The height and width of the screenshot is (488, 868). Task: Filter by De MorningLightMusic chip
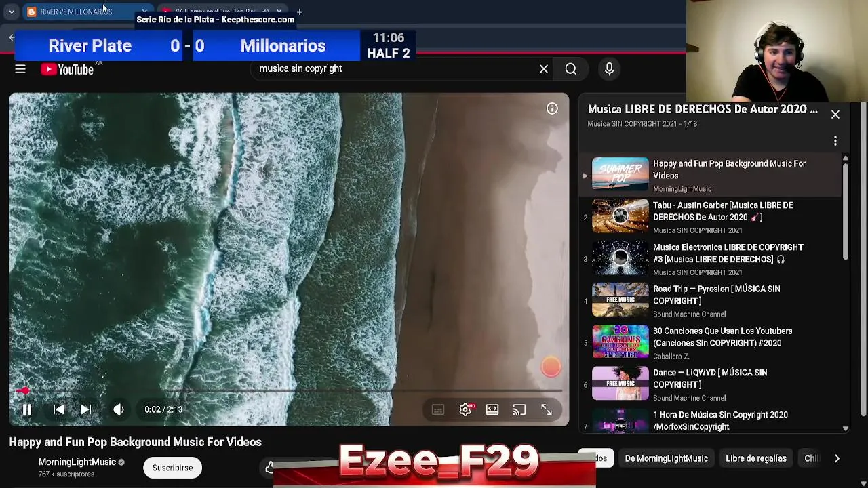pyautogui.click(x=667, y=458)
